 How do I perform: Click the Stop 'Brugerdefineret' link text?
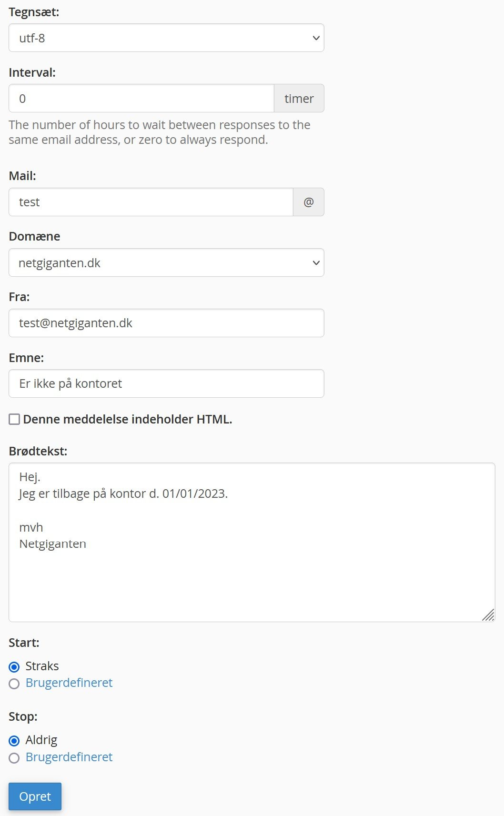pos(69,757)
